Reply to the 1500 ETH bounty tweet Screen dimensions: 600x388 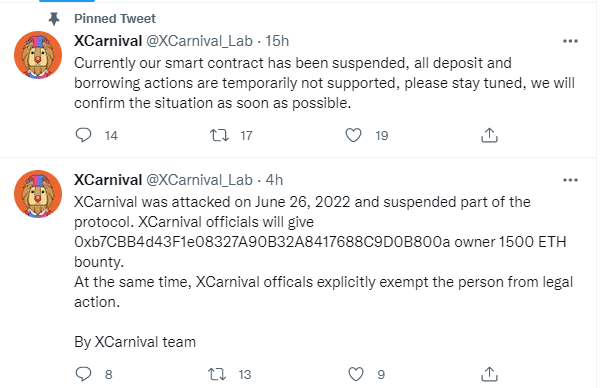pos(83,374)
